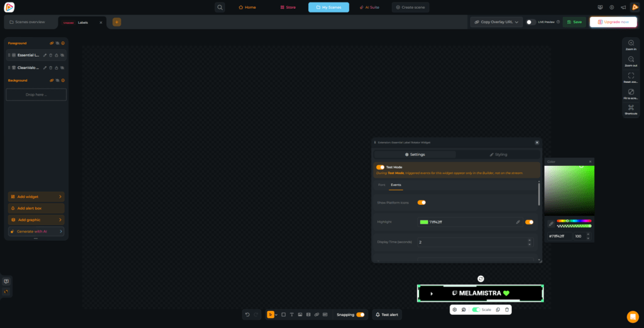644x328 pixels.
Task: Click the Save button
Action: 574,22
